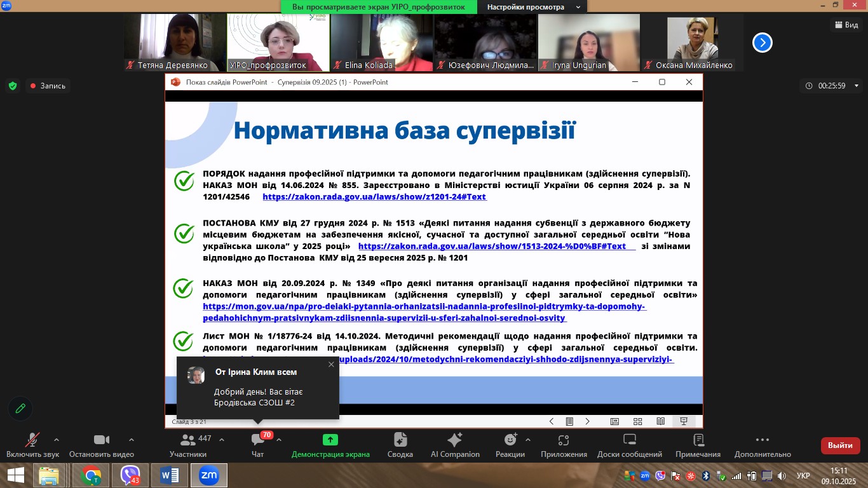Stop video with Остановить видео button
This screenshot has width=868, height=488.
point(102,445)
